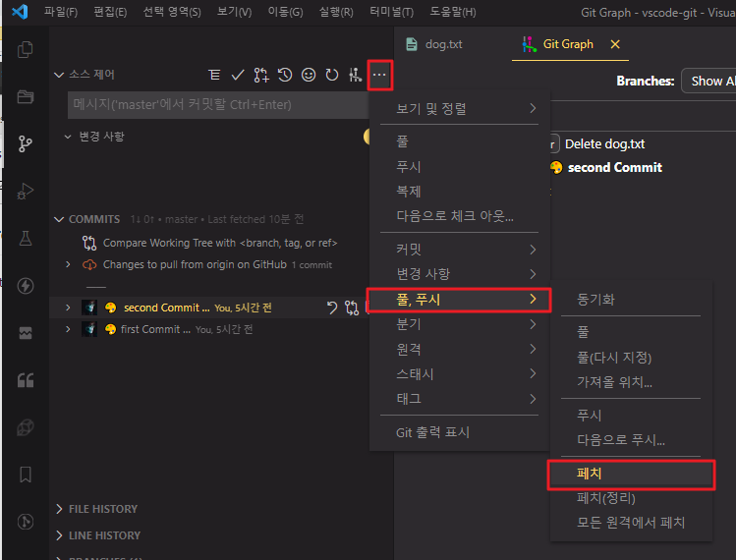Open the 커밋 submenu
Screen dimensions: 736x560
coord(459,250)
